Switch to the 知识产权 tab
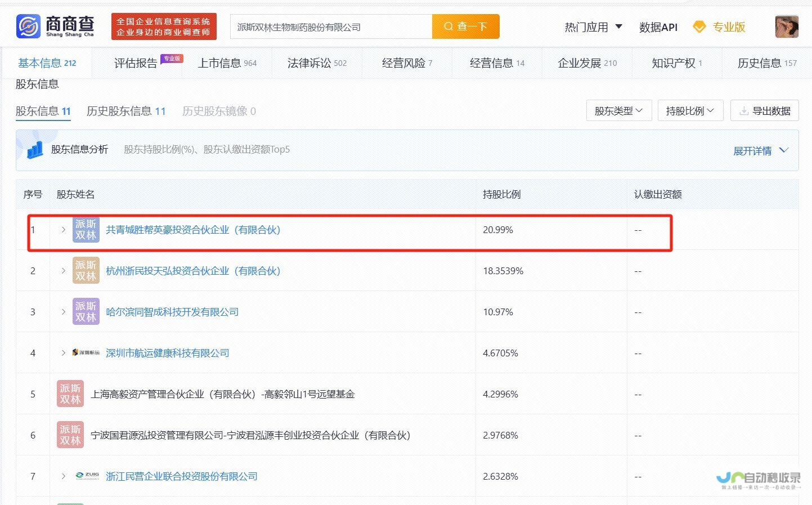Screen dimensions: 812x505 [x=677, y=63]
